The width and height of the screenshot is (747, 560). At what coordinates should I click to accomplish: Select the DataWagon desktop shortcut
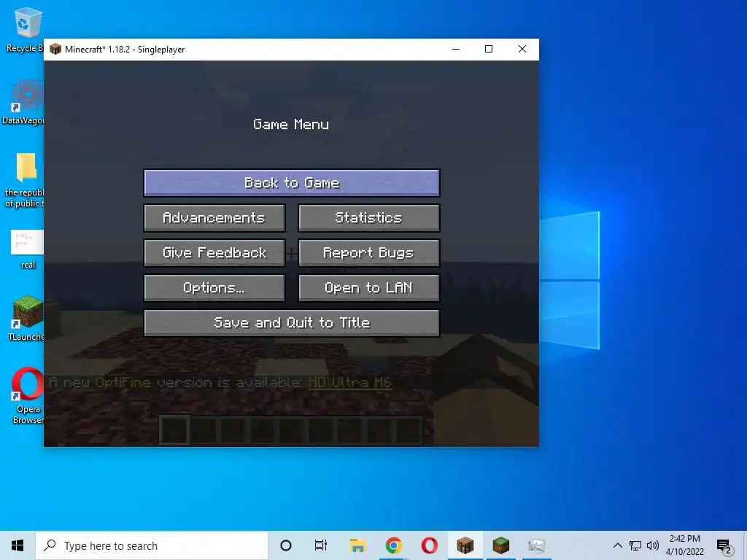[x=23, y=102]
